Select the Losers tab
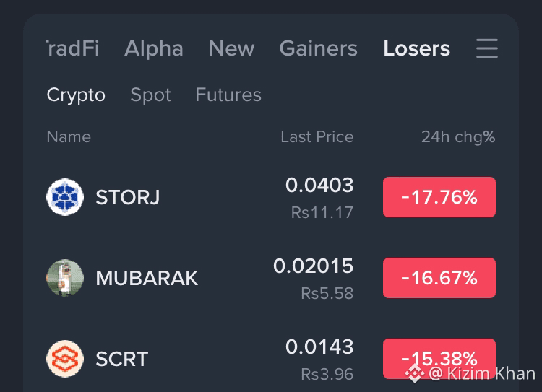Screen dimensions: 542x392 coord(416,48)
